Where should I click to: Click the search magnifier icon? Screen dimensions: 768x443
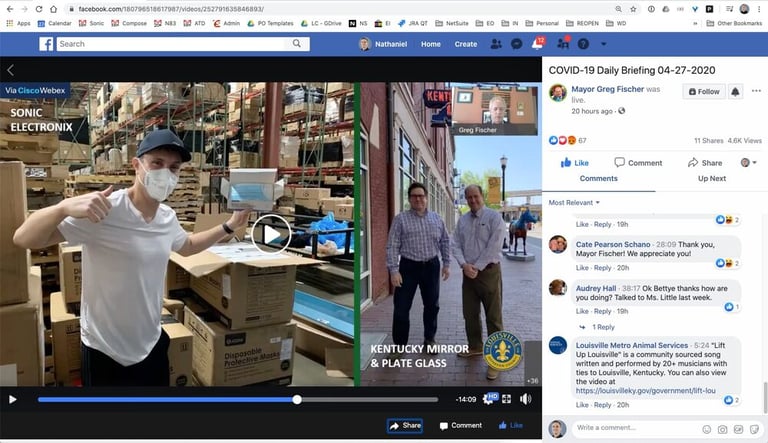click(x=297, y=44)
